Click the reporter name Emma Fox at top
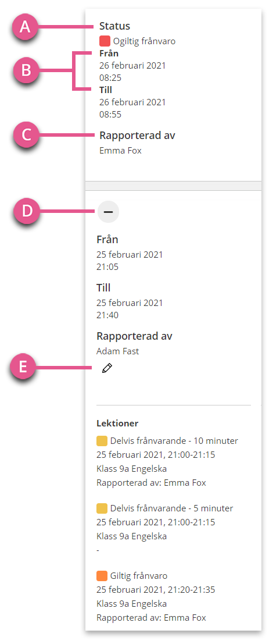 [x=120, y=151]
